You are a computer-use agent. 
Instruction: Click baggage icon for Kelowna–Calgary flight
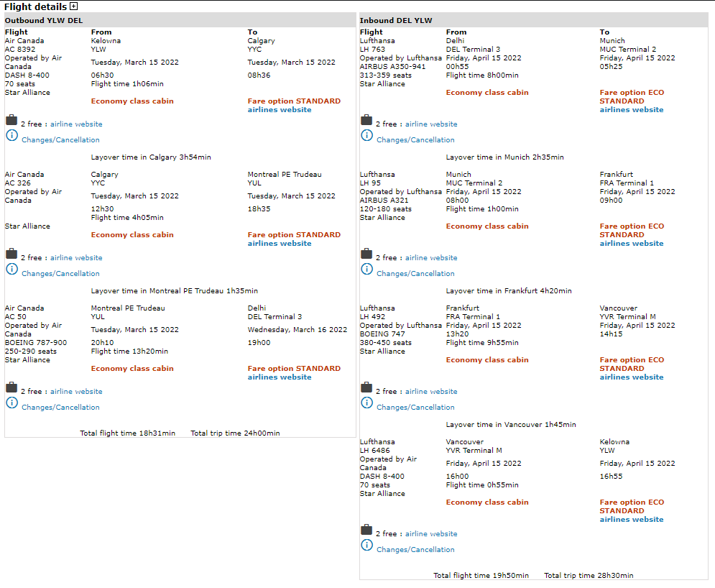(x=11, y=120)
